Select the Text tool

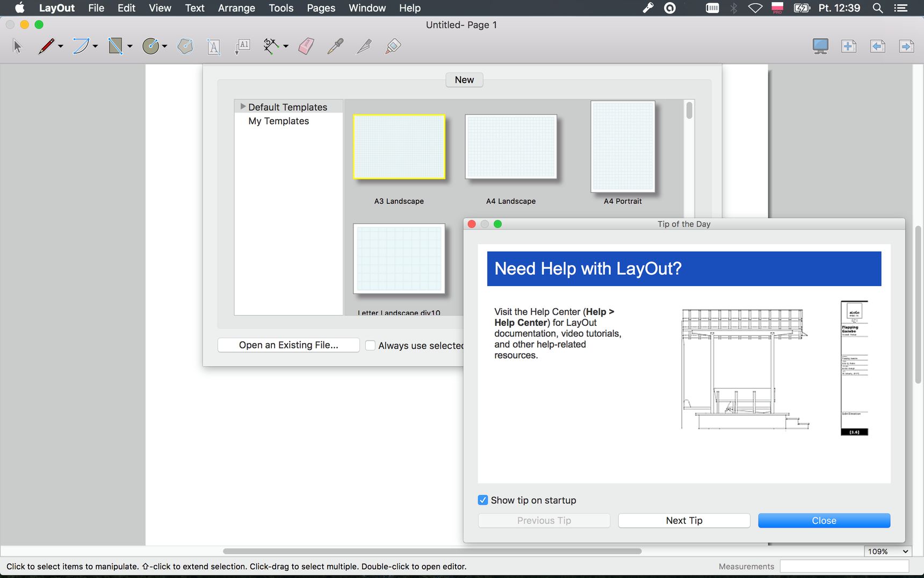pyautogui.click(x=214, y=47)
